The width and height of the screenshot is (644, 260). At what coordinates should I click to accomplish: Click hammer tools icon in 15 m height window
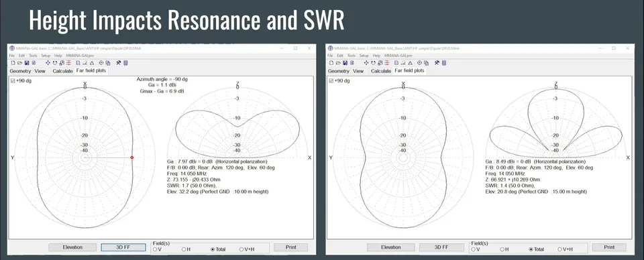[x=437, y=63]
